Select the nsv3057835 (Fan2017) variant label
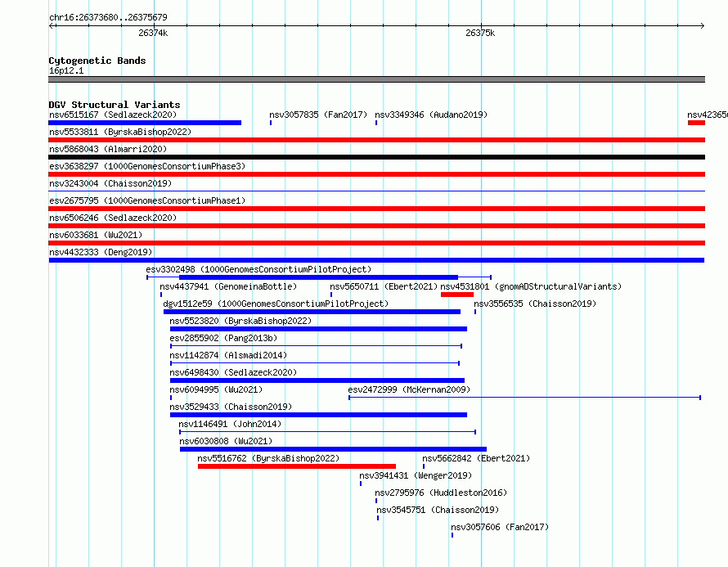Image resolution: width=728 pixels, height=567 pixels. tap(318, 115)
